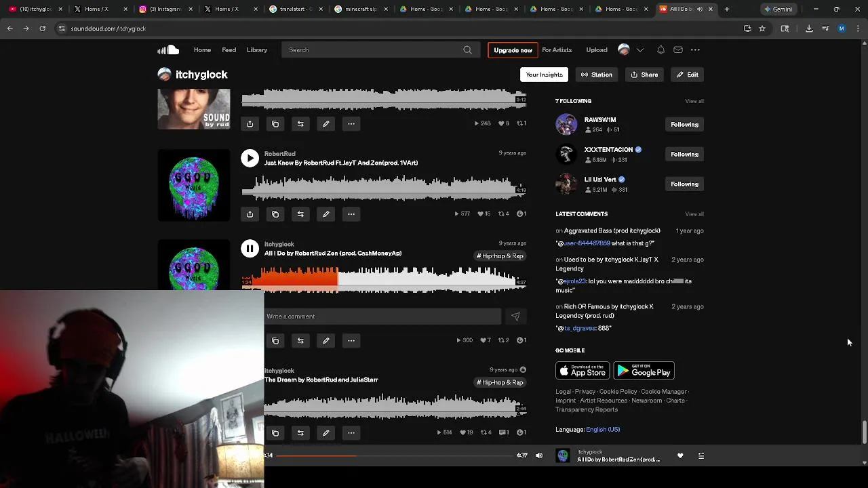This screenshot has width=868, height=488.
Task: Open new browser tab plus
Action: (727, 9)
